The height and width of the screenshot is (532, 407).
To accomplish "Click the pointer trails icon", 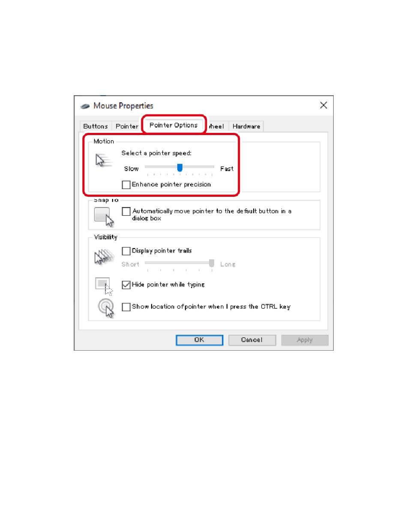I will [103, 256].
